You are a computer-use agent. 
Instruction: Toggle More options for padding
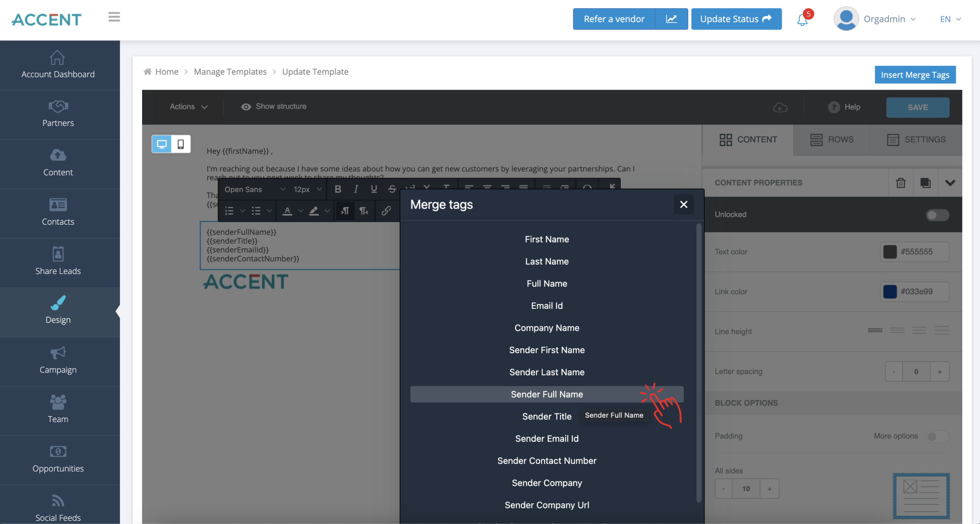[x=937, y=436]
